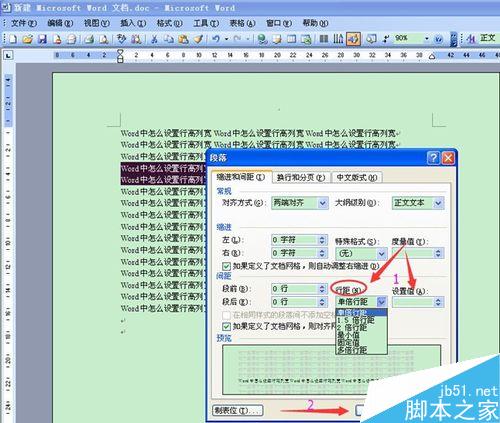Image resolution: width=500 pixels, height=423 pixels.
Task: Toggle show/hide formatting marks icon
Action: coord(386,39)
